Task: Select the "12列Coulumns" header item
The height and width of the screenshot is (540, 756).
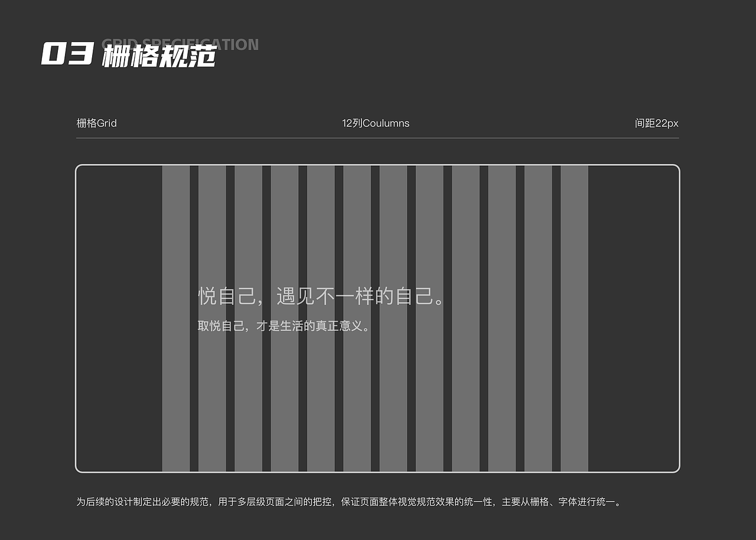Action: coord(376,123)
